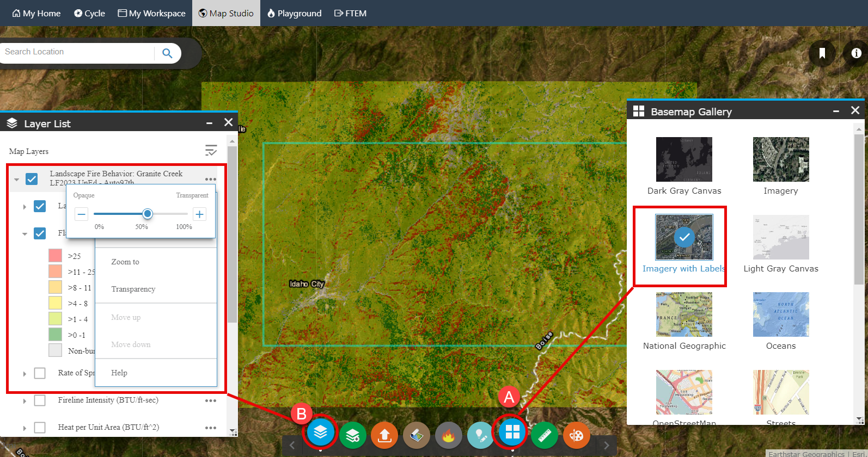This screenshot has width=868, height=457.
Task: Click the bookmark icon on map
Action: [x=822, y=53]
